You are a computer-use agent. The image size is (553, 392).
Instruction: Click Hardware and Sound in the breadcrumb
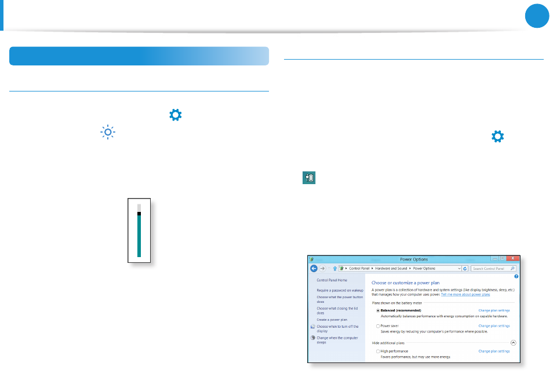pos(391,268)
